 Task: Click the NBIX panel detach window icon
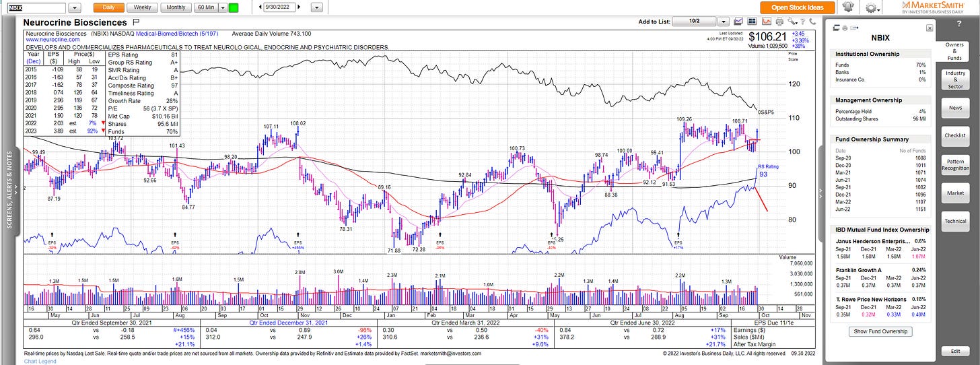coord(837,28)
